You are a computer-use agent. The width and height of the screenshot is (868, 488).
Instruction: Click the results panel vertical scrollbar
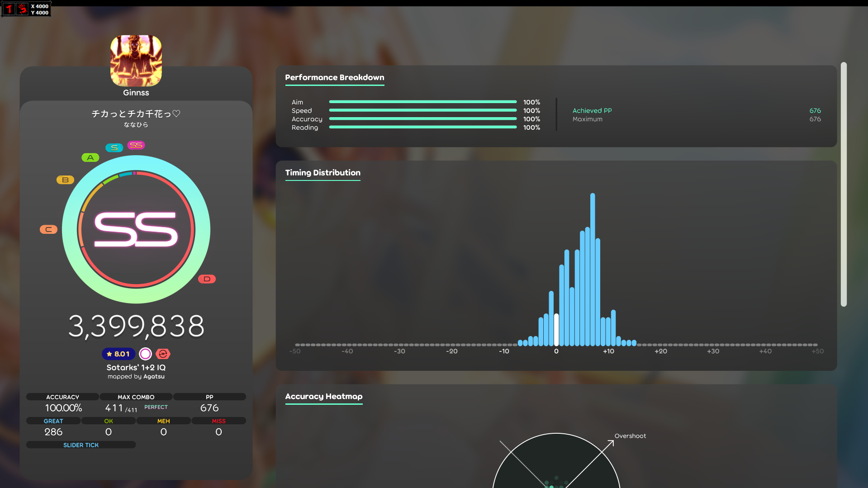click(844, 184)
